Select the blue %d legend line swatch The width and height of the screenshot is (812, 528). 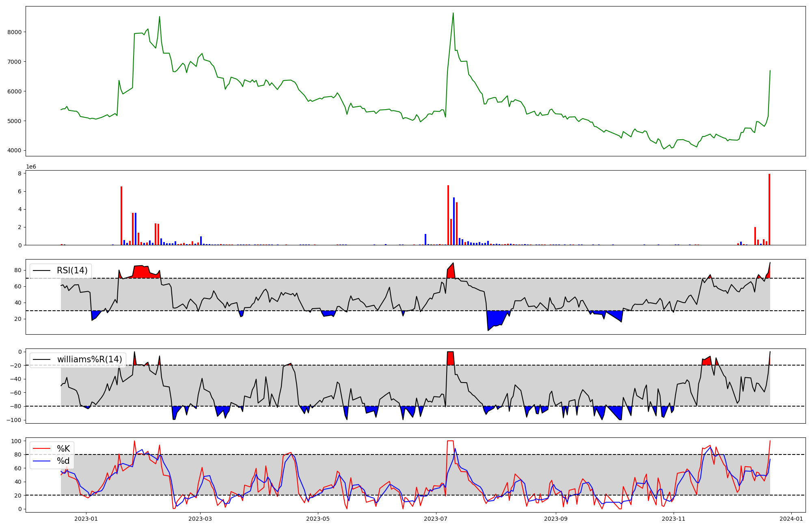click(41, 461)
